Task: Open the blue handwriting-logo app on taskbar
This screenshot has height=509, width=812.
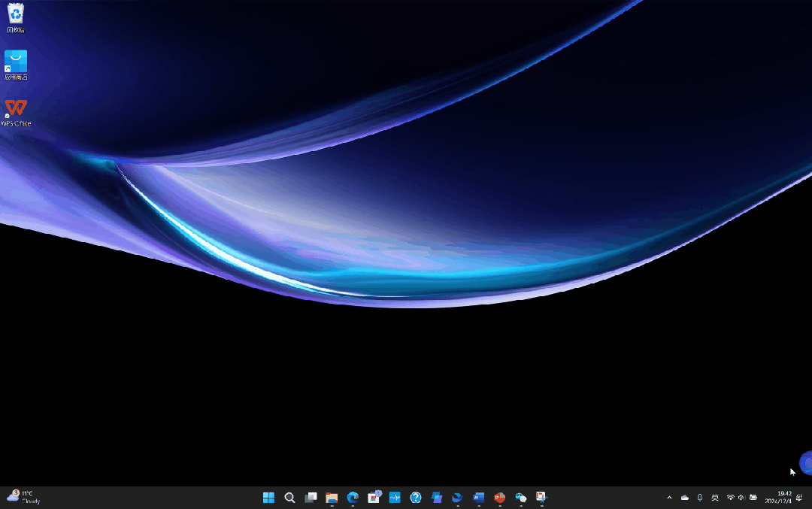Action: coord(395,498)
